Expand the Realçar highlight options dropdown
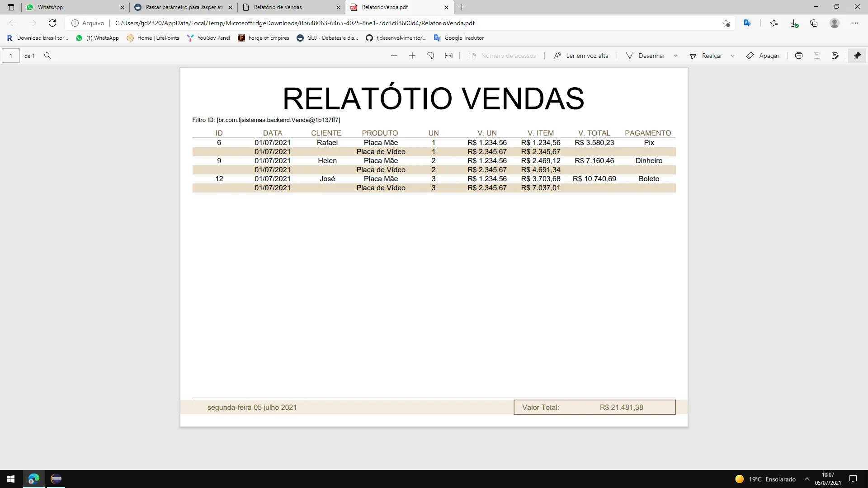This screenshot has width=868, height=488. 733,56
